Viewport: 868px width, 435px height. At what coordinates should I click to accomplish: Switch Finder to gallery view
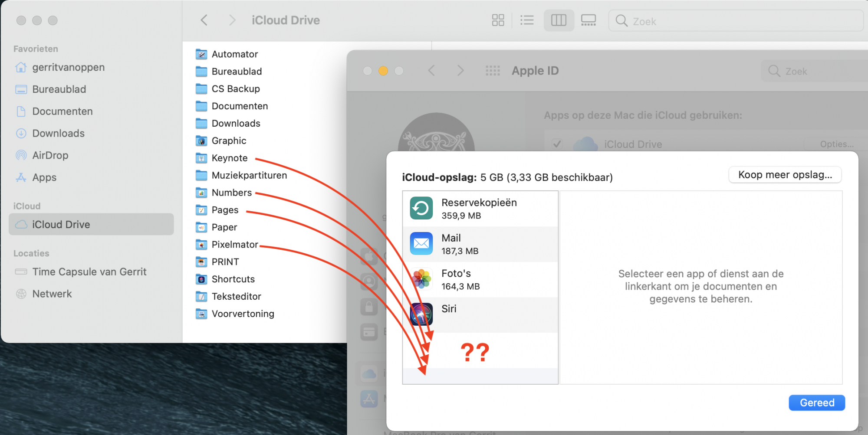pos(589,20)
